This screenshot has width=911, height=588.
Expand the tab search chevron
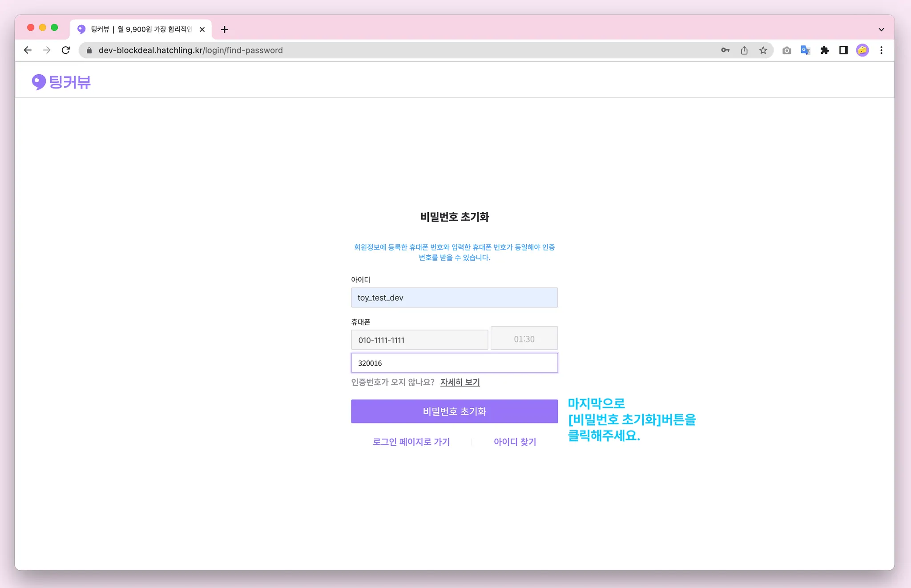[x=881, y=29]
